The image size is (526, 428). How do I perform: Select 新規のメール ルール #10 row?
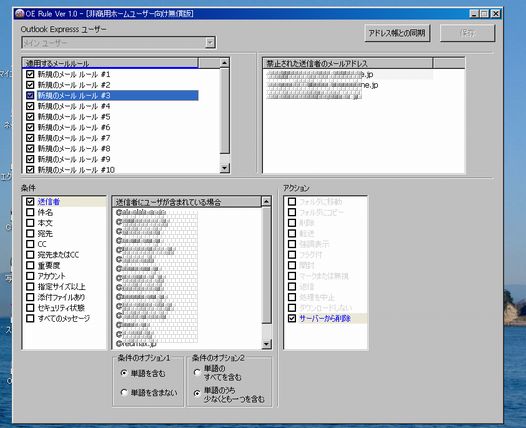[x=76, y=170]
